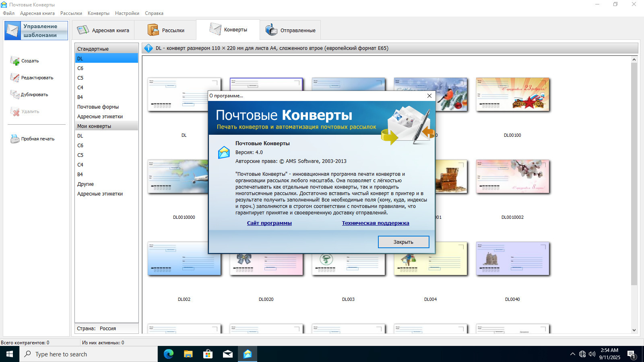Click the Страна: Россия country field
The image size is (644, 362).
107,328
